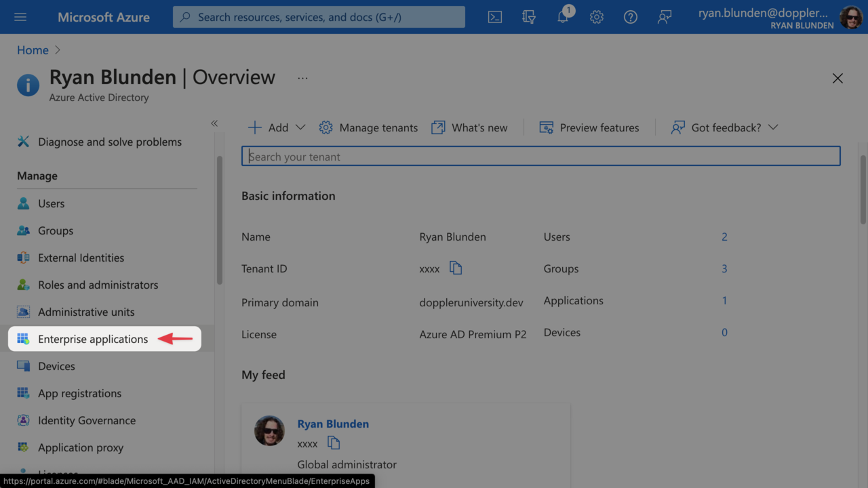This screenshot has width=868, height=488.
Task: Copy the Tenant ID value
Action: (456, 268)
